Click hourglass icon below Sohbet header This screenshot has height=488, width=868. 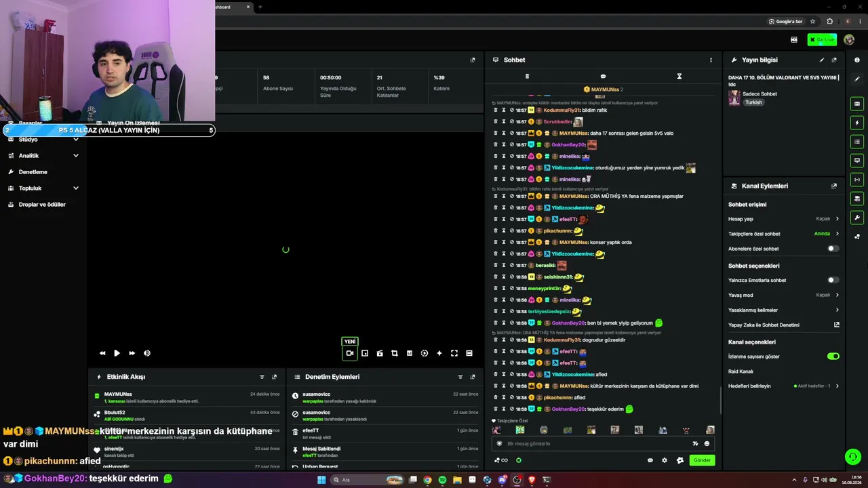(x=679, y=77)
